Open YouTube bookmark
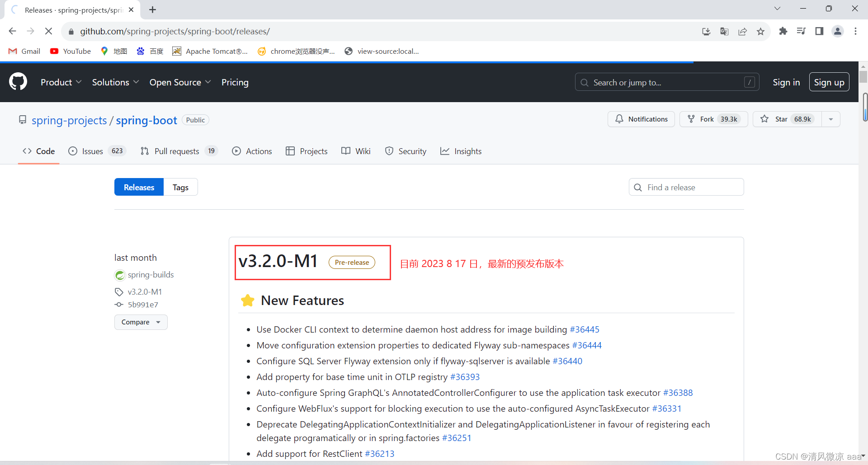Image resolution: width=868 pixels, height=465 pixels. [71, 51]
